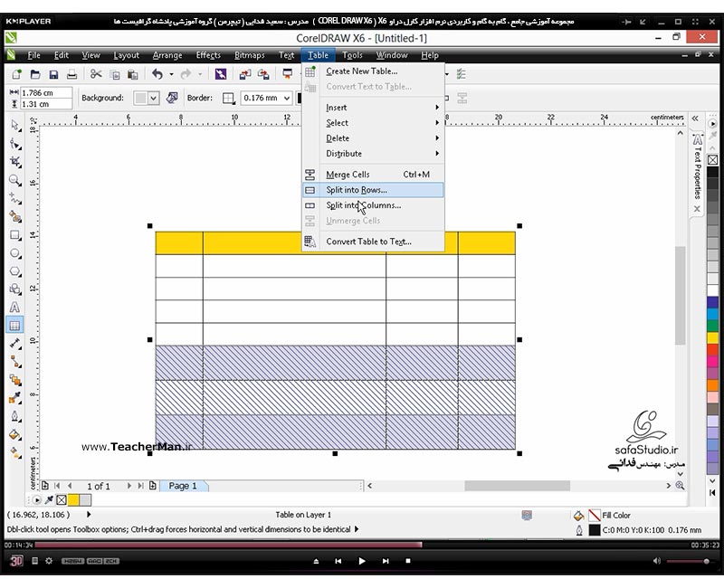724x588 pixels.
Task: Click the Open folder icon
Action: point(35,74)
